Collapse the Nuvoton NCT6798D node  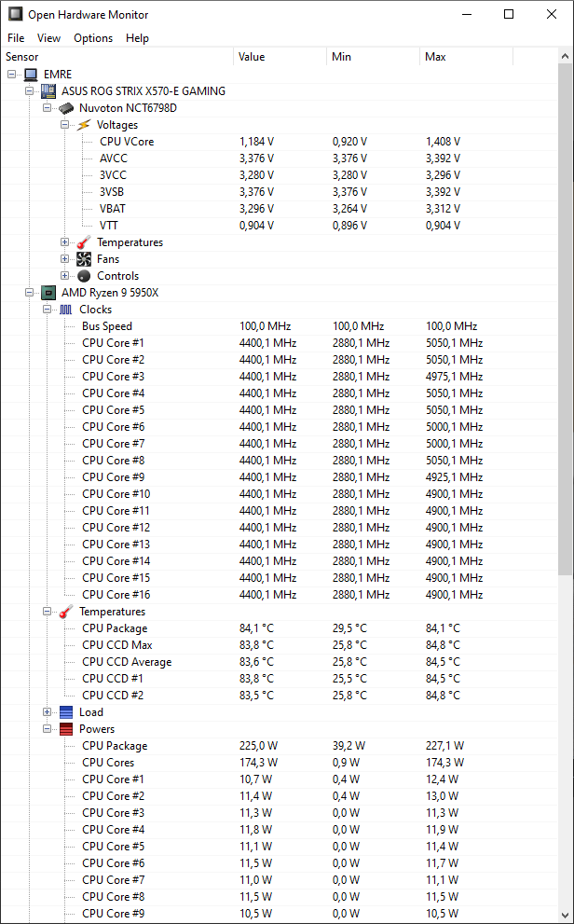click(48, 108)
